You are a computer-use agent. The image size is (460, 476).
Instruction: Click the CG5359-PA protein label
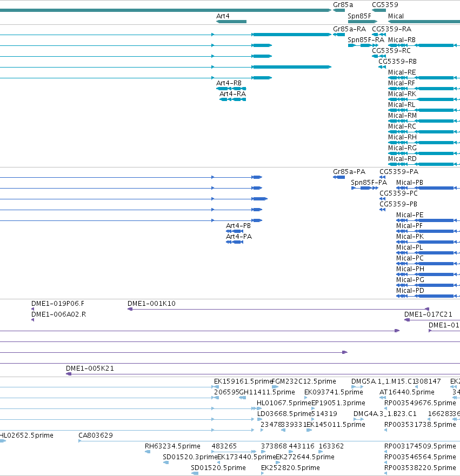coord(399,172)
